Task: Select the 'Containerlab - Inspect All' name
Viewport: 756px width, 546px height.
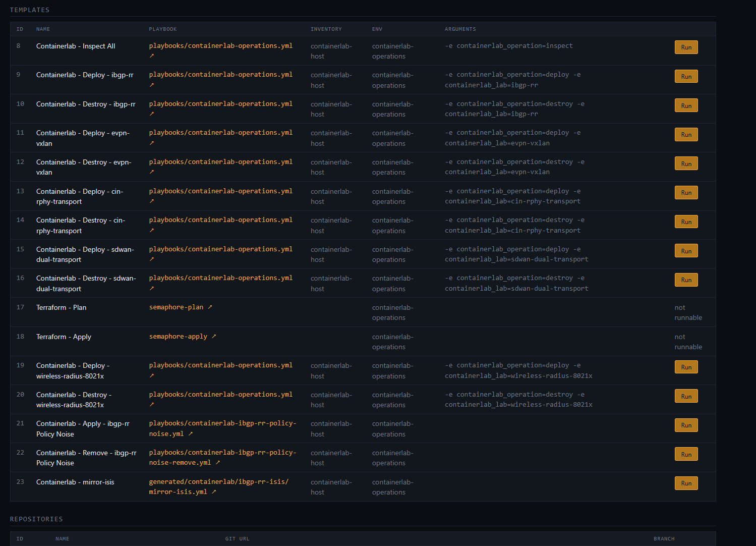Action: pos(76,46)
